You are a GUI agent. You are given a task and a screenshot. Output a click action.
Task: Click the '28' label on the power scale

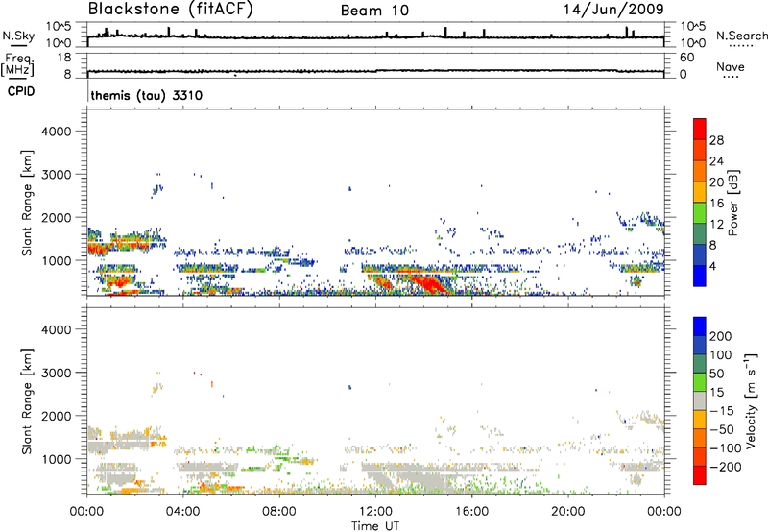(716, 140)
